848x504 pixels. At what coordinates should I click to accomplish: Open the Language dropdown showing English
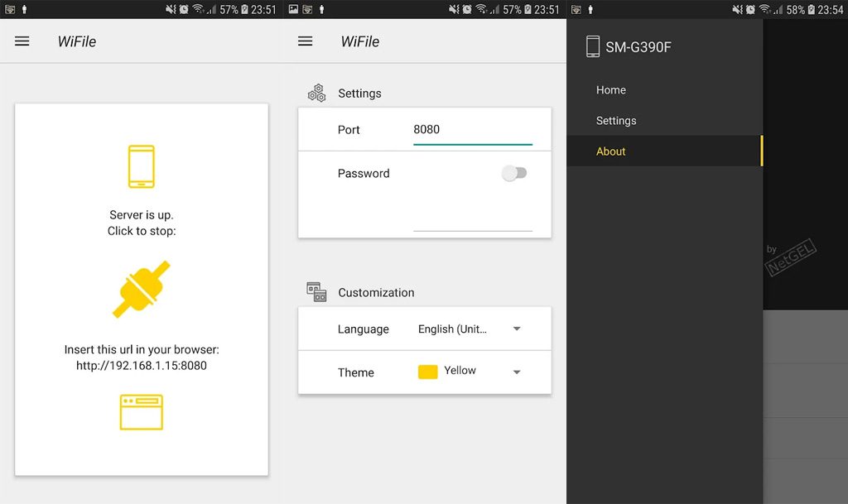coord(470,329)
